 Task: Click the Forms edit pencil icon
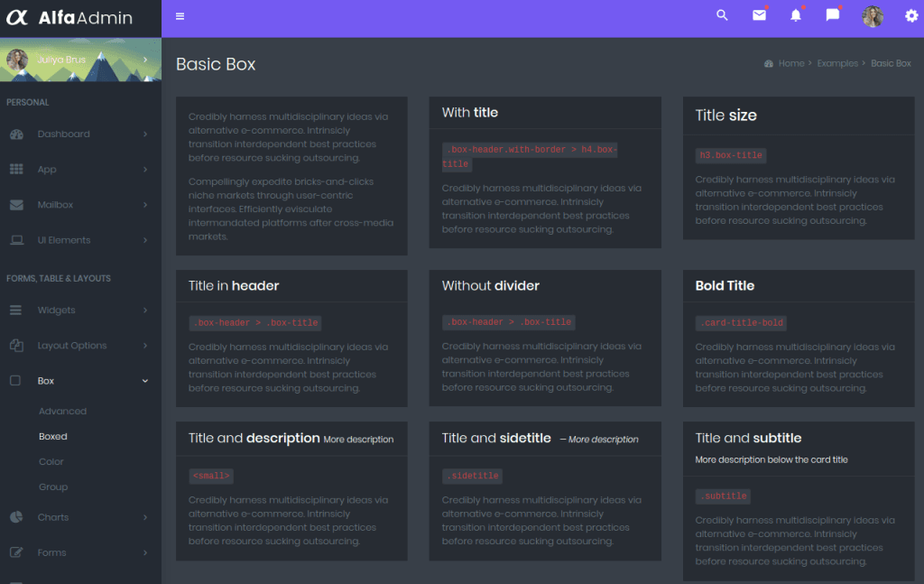[16, 552]
